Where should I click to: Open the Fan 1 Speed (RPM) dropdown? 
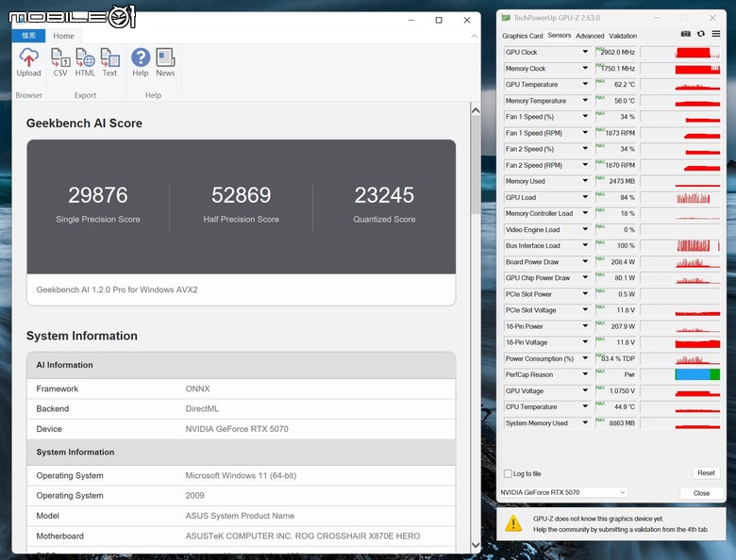coord(585,133)
